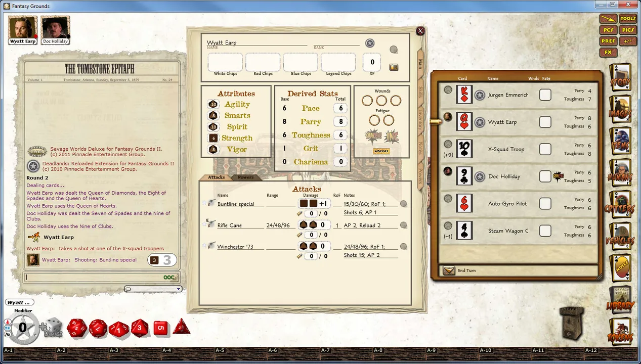
Task: Switch to the Inventory tab
Action: 420,120
